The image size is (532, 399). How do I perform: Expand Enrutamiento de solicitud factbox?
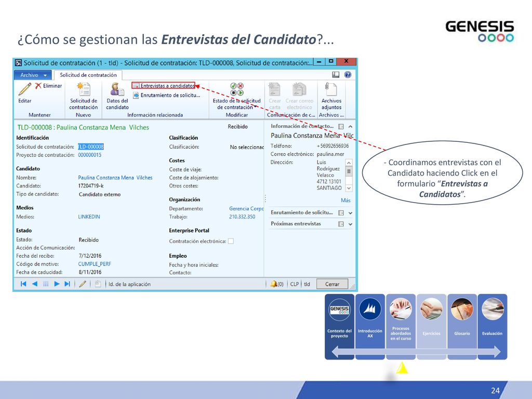tap(351, 213)
